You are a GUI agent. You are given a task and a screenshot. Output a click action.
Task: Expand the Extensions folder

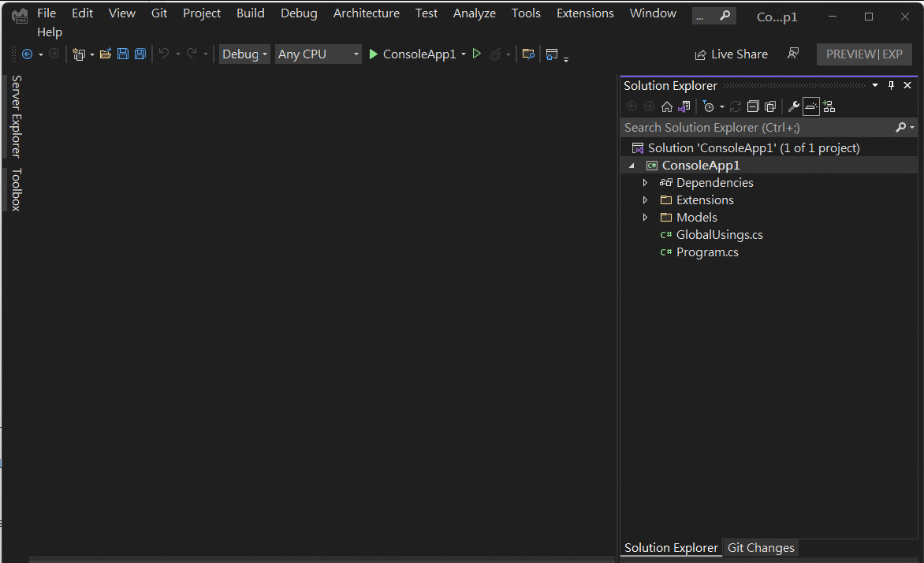point(645,199)
